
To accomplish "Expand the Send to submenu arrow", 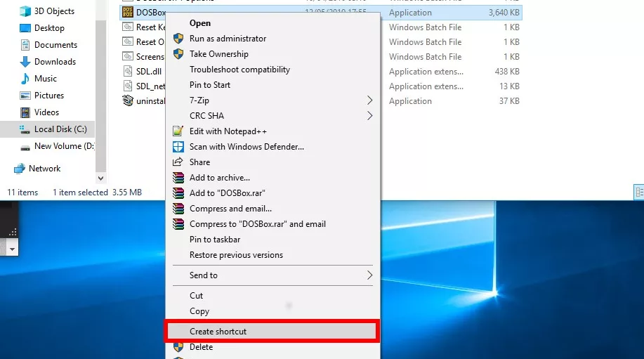I will click(x=369, y=275).
